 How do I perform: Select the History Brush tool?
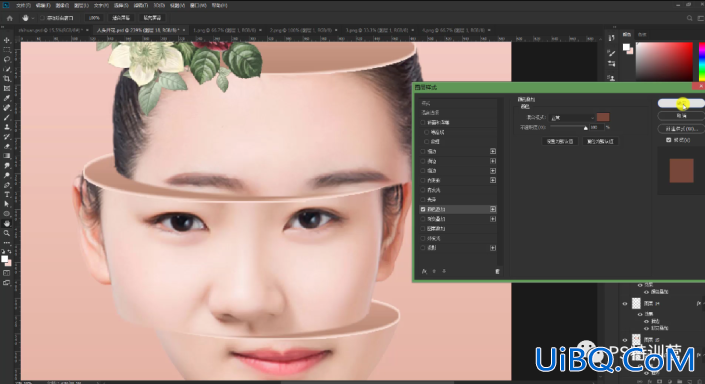(7, 137)
